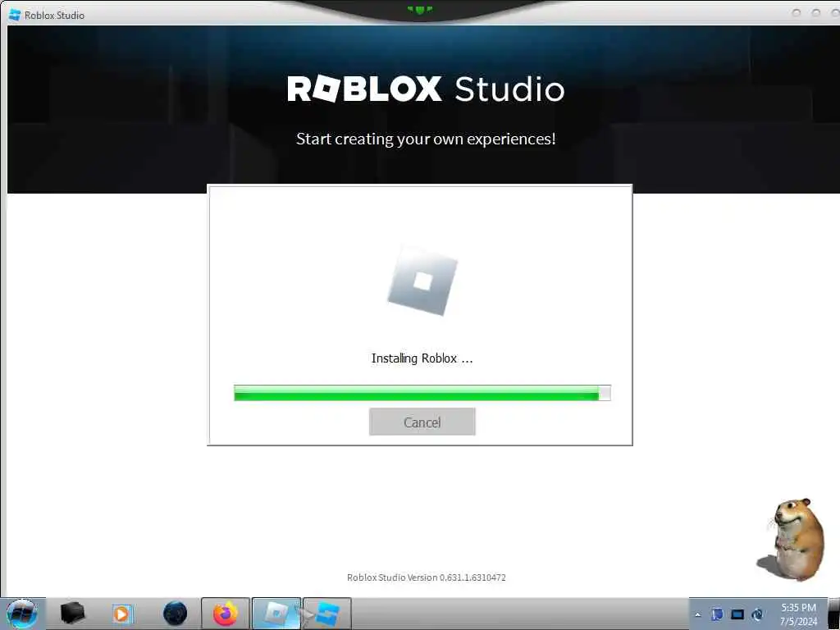Screen dimensions: 840x630
Task: Click the monitor icon in the system tray
Action: click(x=737, y=614)
